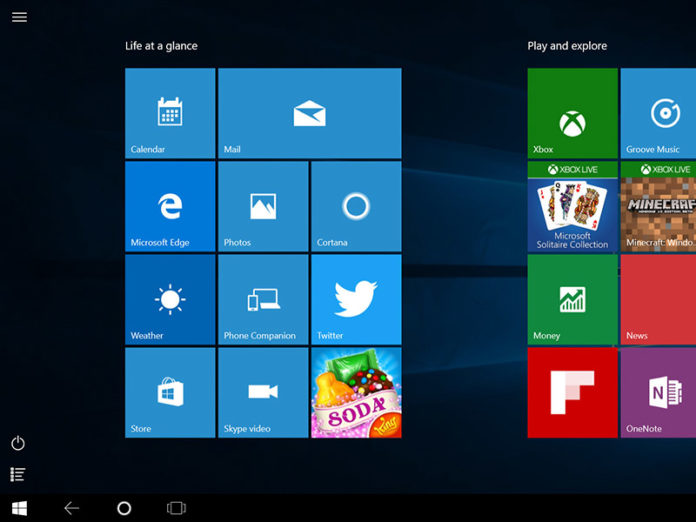Launch Microsoft Edge tile
The image size is (696, 522).
pyautogui.click(x=170, y=206)
